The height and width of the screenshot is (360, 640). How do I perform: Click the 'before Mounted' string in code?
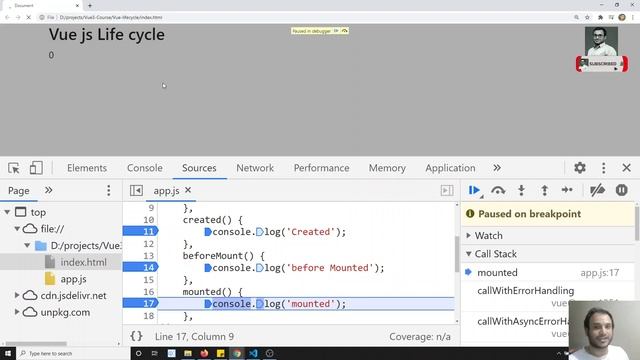(330, 268)
